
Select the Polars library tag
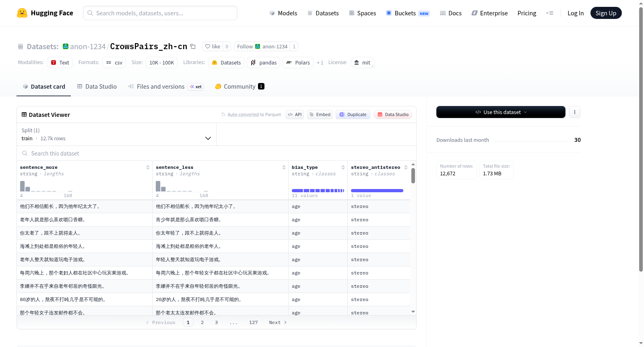(x=298, y=62)
